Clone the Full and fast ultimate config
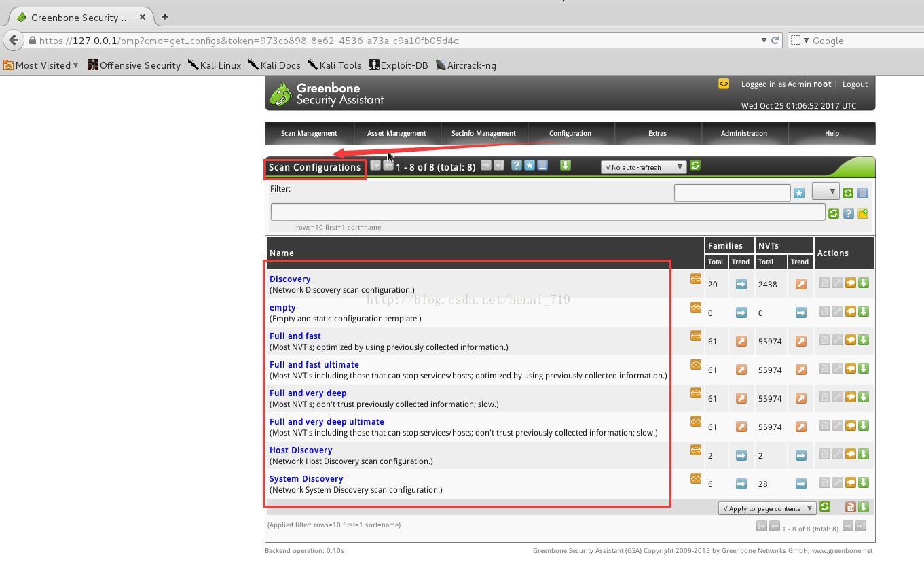 (x=850, y=368)
